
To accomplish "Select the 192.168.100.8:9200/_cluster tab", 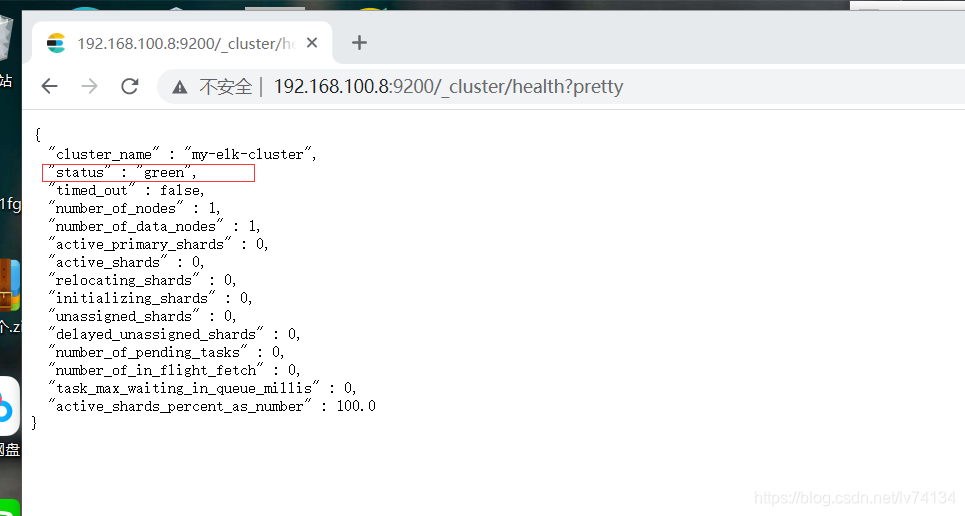I will pos(182,42).
